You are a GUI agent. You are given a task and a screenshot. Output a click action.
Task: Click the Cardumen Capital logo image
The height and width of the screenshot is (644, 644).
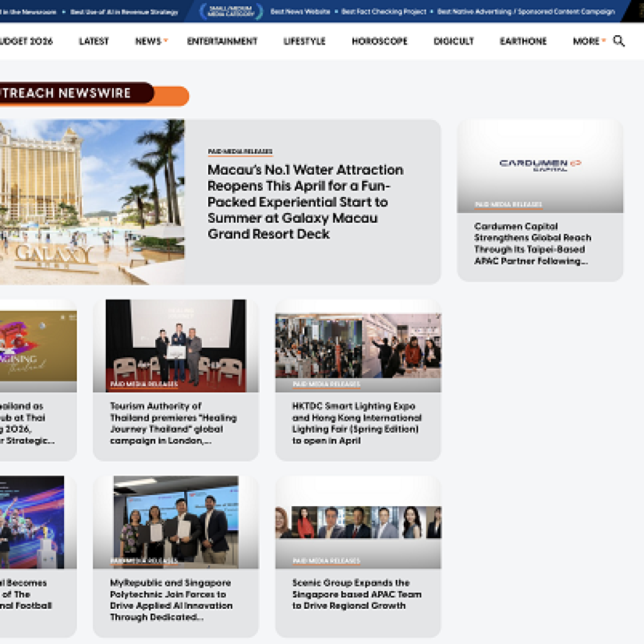[x=540, y=165]
